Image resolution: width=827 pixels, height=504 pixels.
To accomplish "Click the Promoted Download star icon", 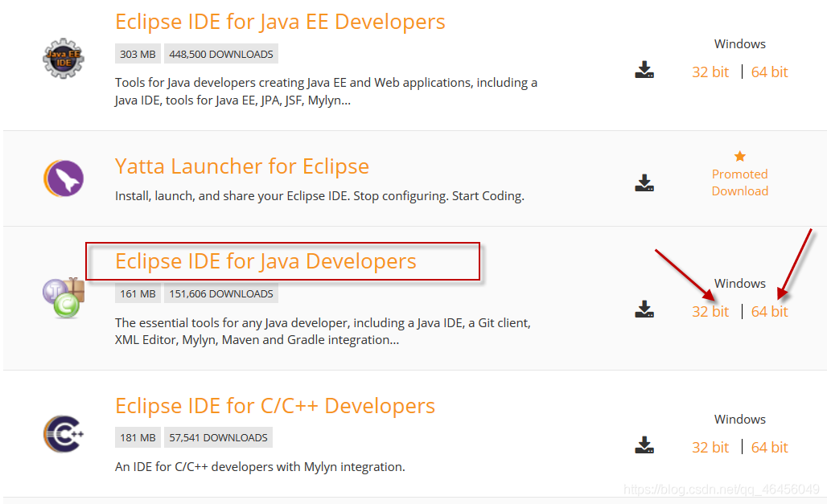I will tap(740, 156).
